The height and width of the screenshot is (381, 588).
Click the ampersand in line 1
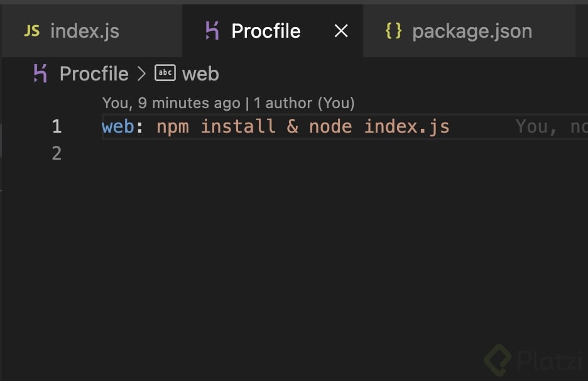(293, 126)
